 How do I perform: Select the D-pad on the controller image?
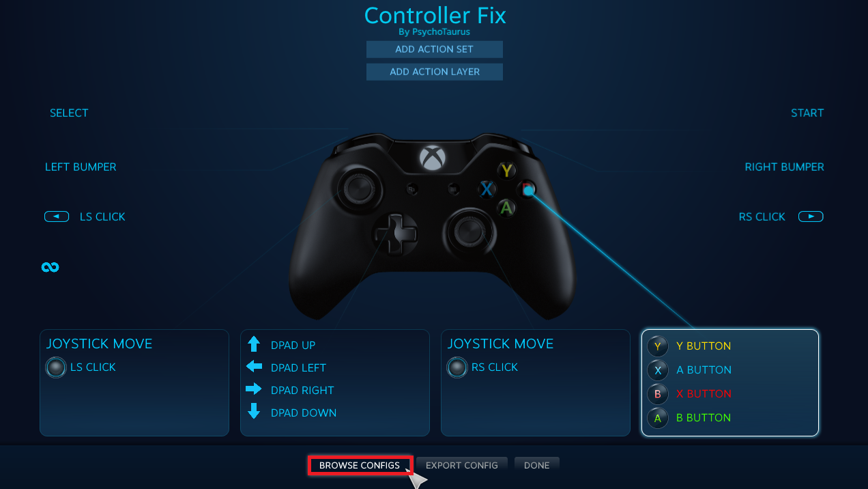tap(394, 233)
